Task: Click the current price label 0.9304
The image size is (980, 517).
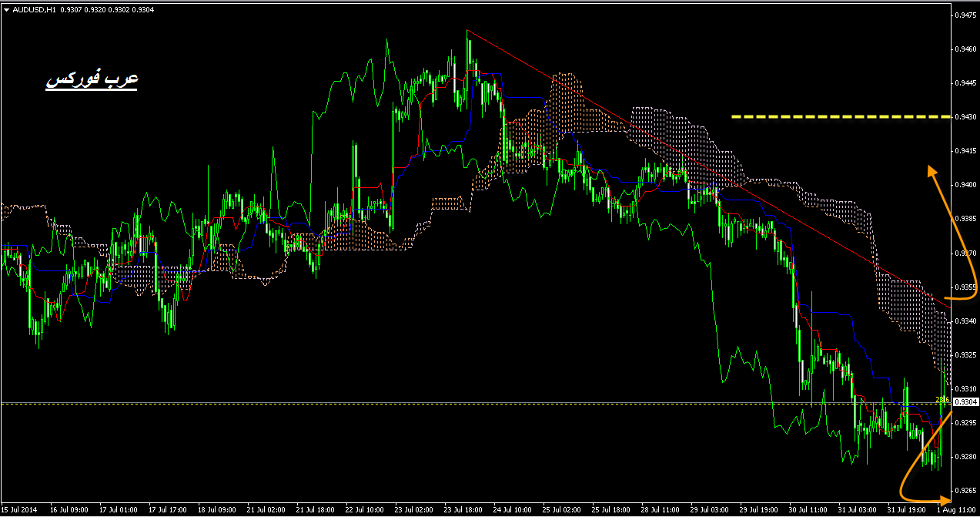Action: coord(965,402)
